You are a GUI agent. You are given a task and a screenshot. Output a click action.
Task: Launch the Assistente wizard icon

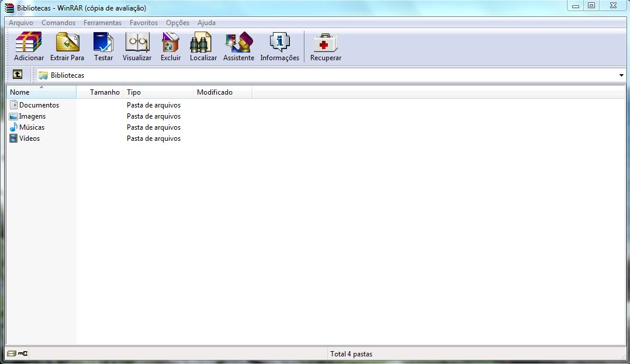238,42
